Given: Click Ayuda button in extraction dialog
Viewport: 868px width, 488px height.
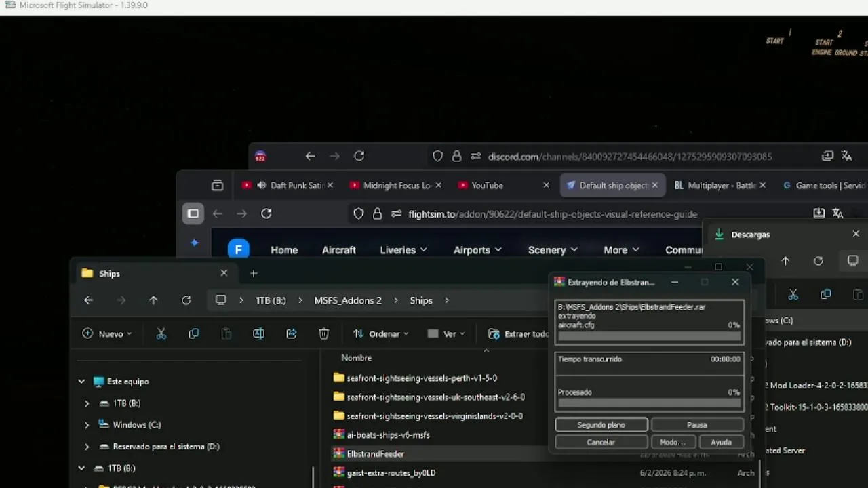Looking at the screenshot, I should tap(721, 442).
